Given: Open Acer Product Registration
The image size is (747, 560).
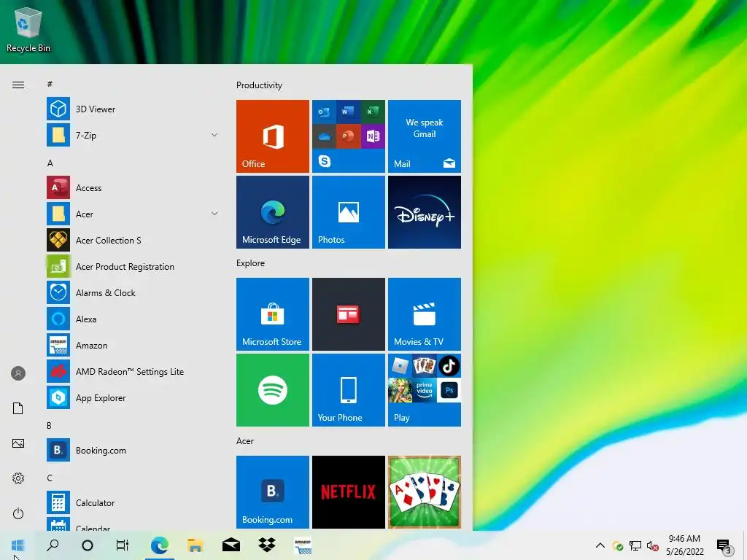Looking at the screenshot, I should pos(133,267).
